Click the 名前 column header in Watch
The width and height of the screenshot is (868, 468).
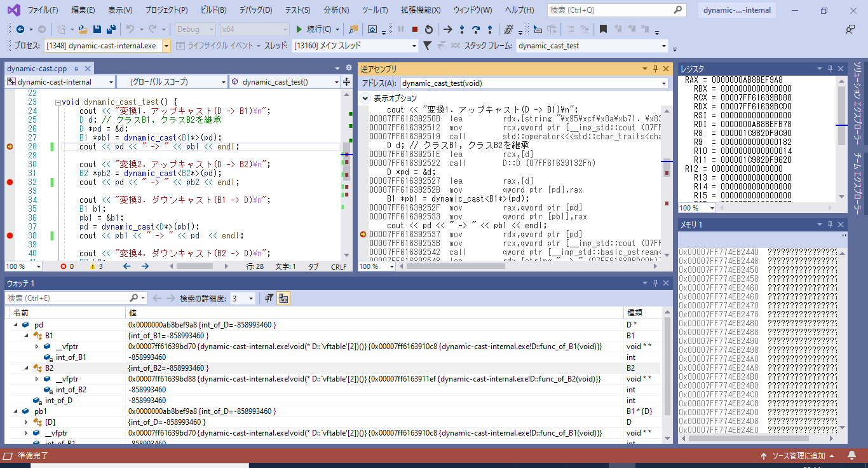pyautogui.click(x=21, y=313)
